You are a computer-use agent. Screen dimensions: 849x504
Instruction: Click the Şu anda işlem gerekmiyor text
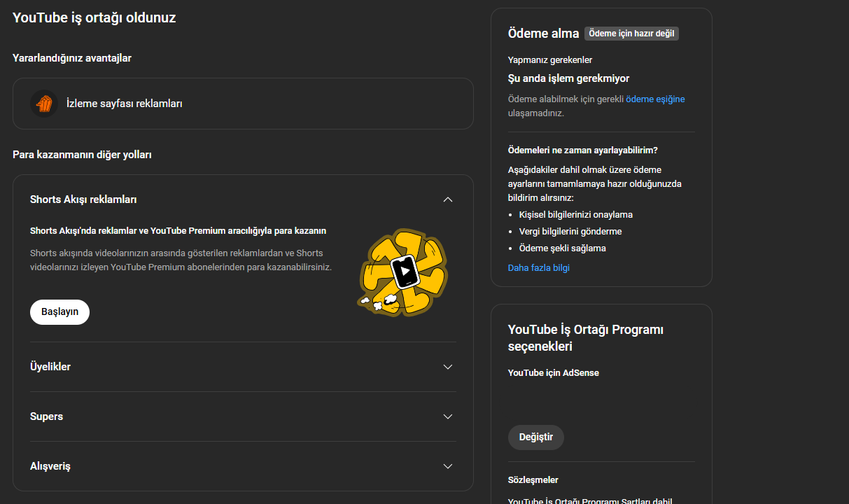click(569, 78)
